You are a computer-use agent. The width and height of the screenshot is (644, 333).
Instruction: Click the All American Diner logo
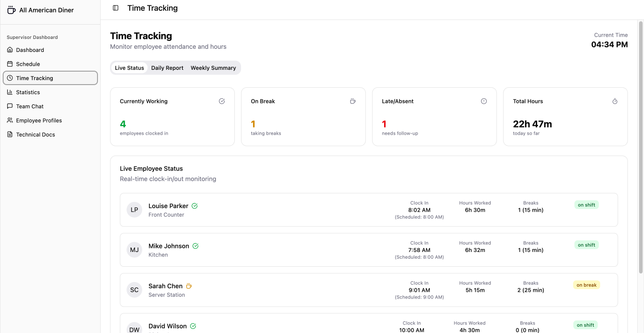pyautogui.click(x=11, y=9)
